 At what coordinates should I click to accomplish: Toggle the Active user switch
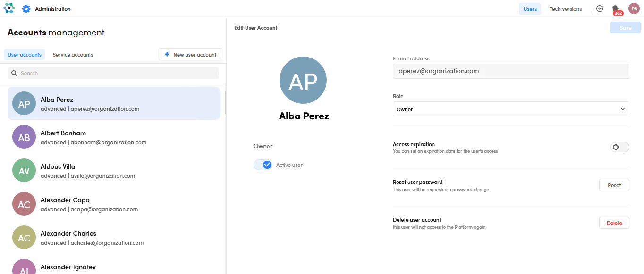(x=263, y=165)
